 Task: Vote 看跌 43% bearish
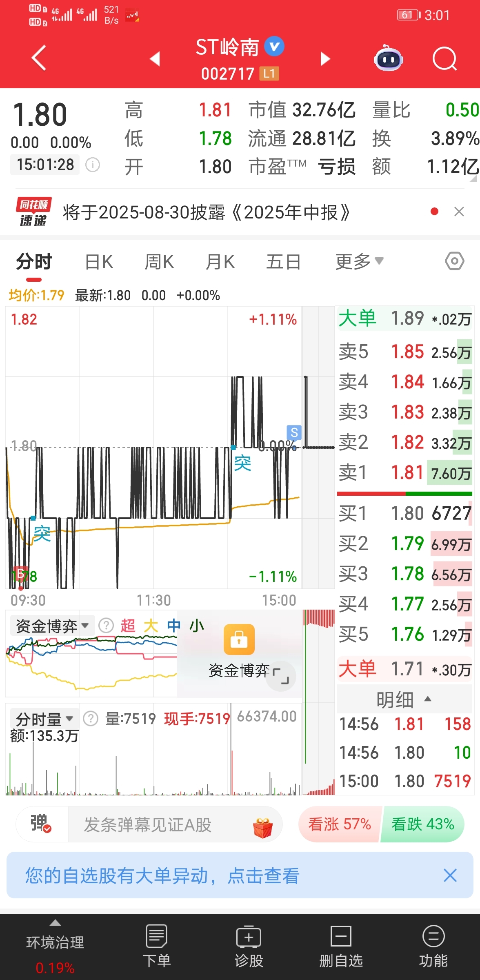coord(423,824)
